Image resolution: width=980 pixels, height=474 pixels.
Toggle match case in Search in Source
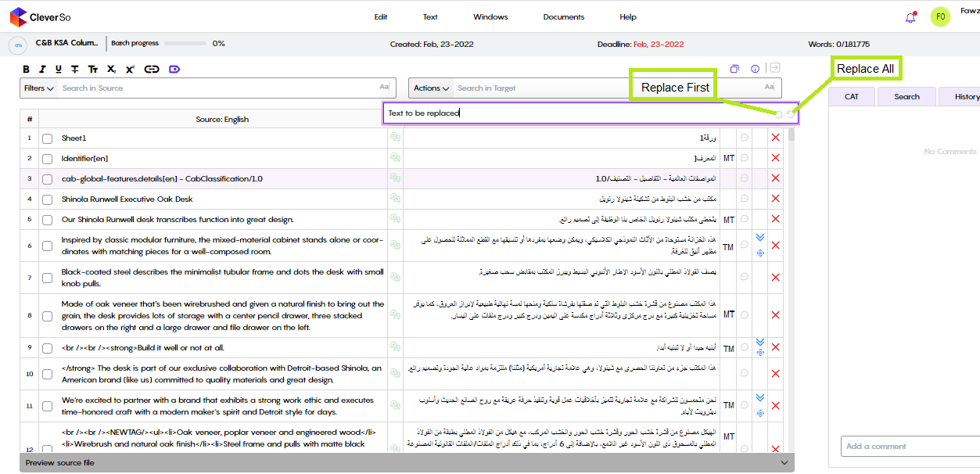click(384, 88)
